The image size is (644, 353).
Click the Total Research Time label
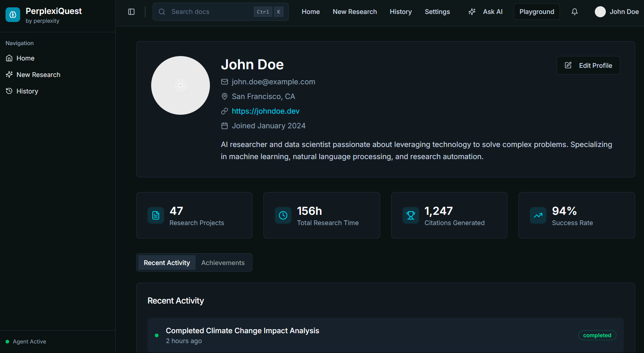pos(328,223)
